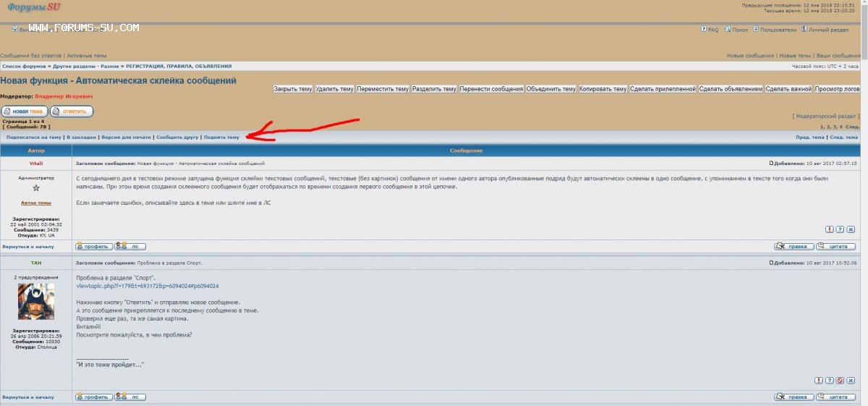Click question mark icon on Vitali's post
Viewport: 868px width, 406px height.
(x=840, y=229)
